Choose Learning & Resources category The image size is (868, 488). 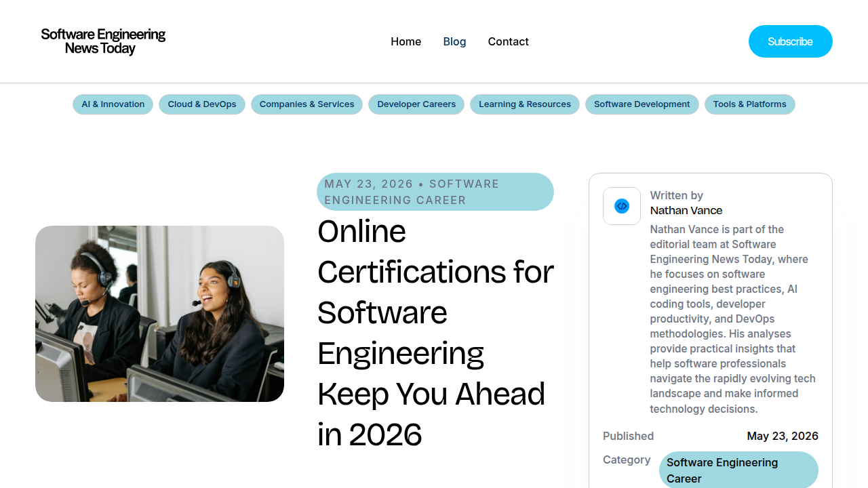pos(525,104)
